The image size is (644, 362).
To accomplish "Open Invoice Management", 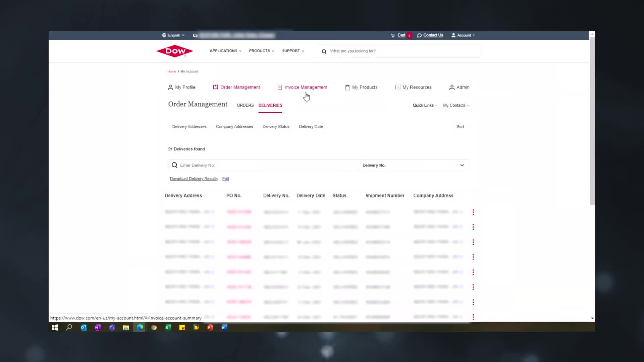I will [x=302, y=87].
